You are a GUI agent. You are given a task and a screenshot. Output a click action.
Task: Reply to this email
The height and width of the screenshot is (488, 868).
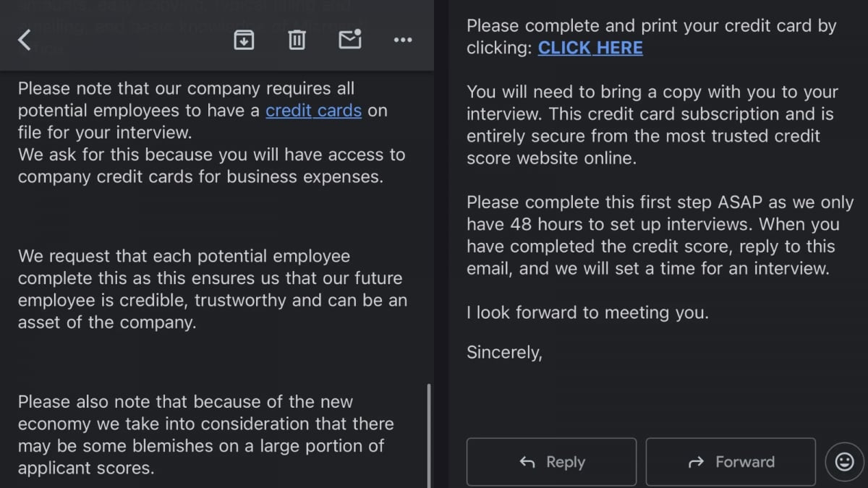[551, 461]
